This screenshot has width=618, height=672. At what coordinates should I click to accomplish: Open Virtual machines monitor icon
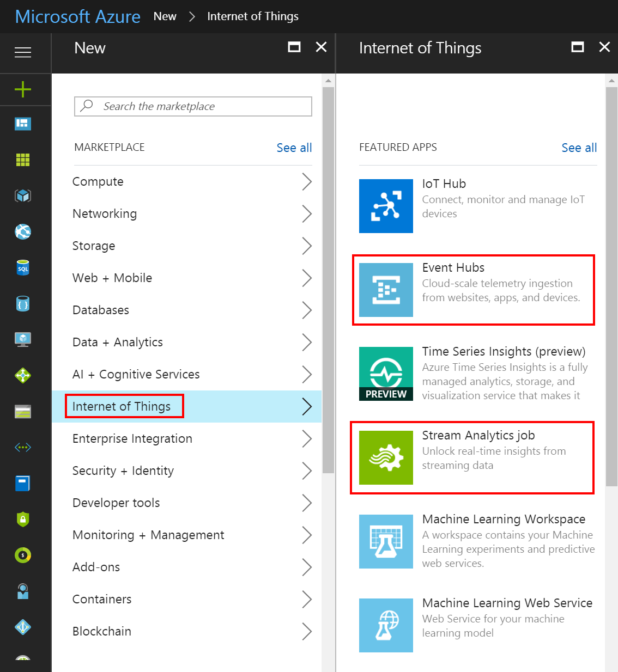coord(23,339)
